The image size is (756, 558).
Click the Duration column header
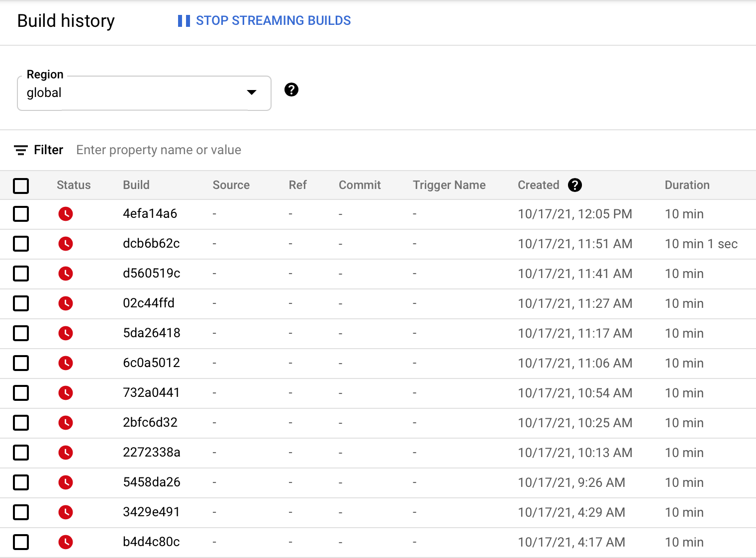[x=687, y=185]
